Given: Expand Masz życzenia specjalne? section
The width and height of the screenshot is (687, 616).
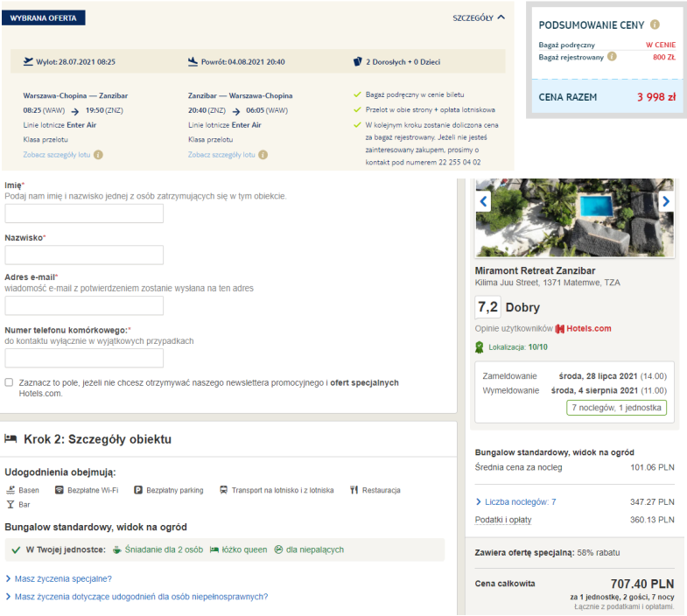Looking at the screenshot, I should click(x=60, y=579).
